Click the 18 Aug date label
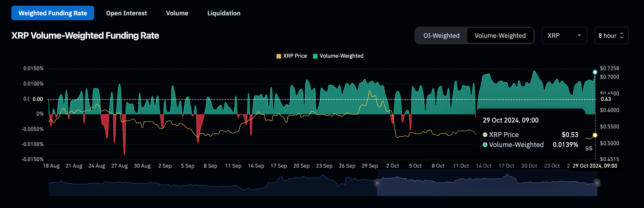This screenshot has height=208, width=644. pyautogui.click(x=51, y=166)
